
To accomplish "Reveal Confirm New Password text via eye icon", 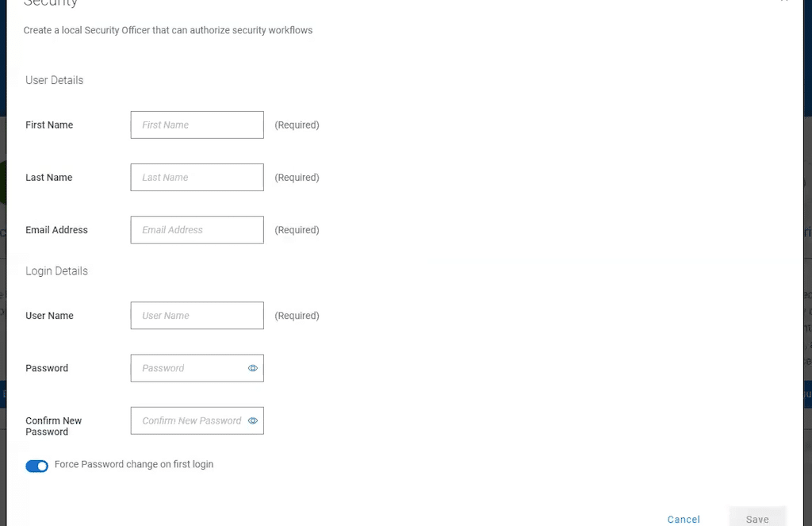I will pos(253,420).
